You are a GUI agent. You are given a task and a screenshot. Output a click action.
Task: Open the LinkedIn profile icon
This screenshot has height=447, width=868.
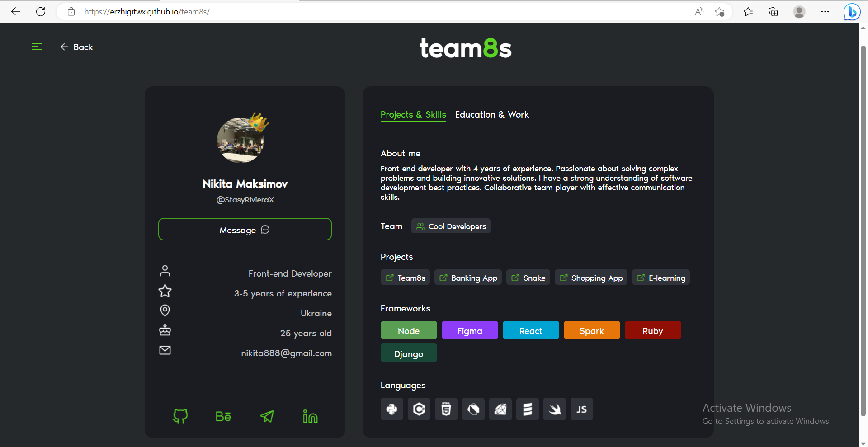[x=310, y=416]
